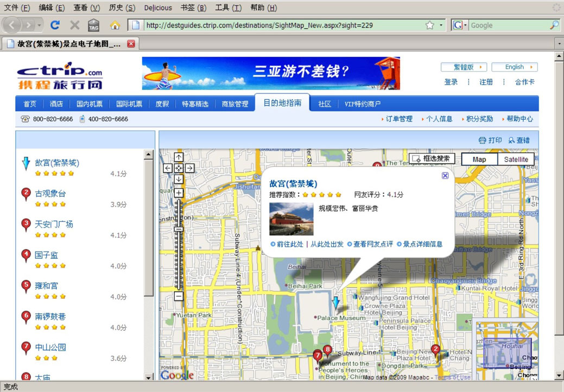Viewport: 564px width, 392px height.
Task: Select red marker 8 on the map
Action: pos(327,350)
